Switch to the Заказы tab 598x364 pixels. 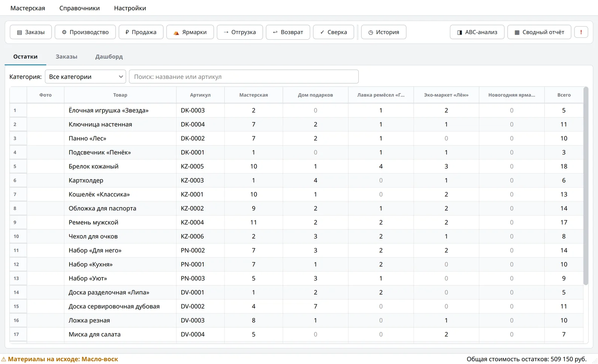67,57
